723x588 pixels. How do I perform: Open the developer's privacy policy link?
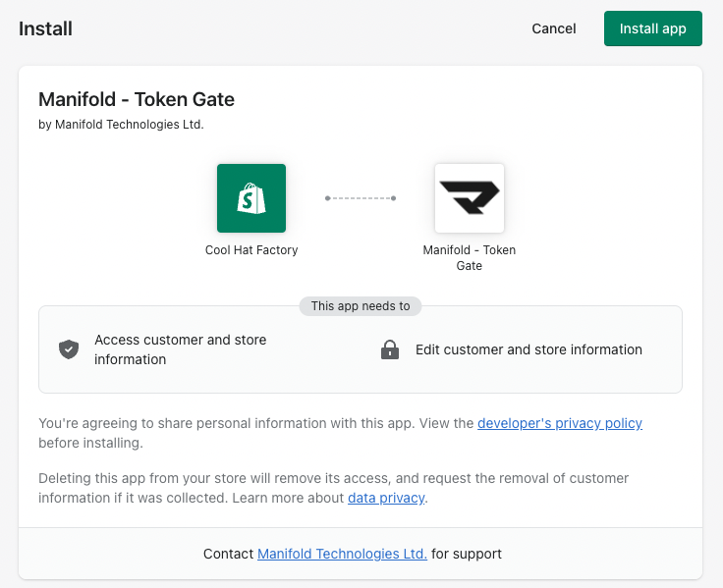pos(559,423)
